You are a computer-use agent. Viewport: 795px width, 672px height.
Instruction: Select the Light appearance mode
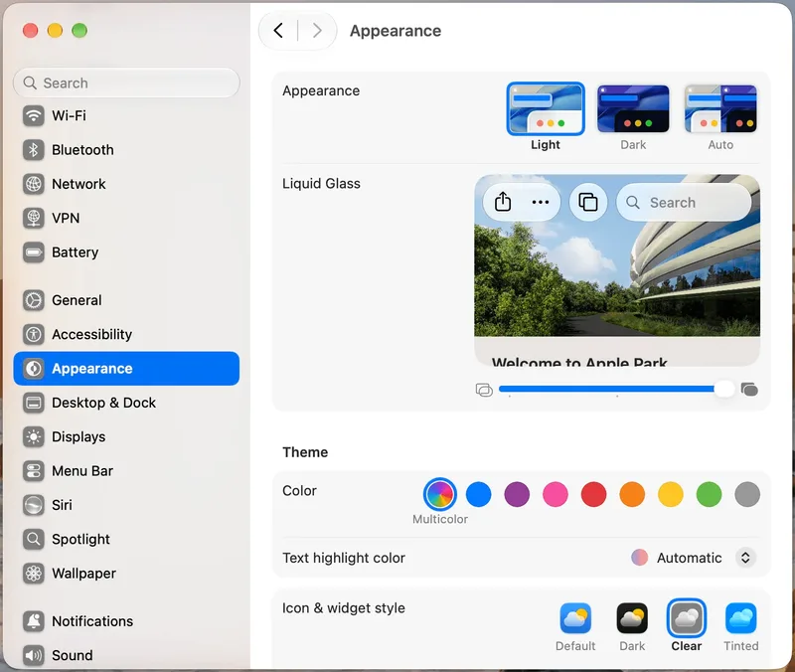tap(546, 108)
